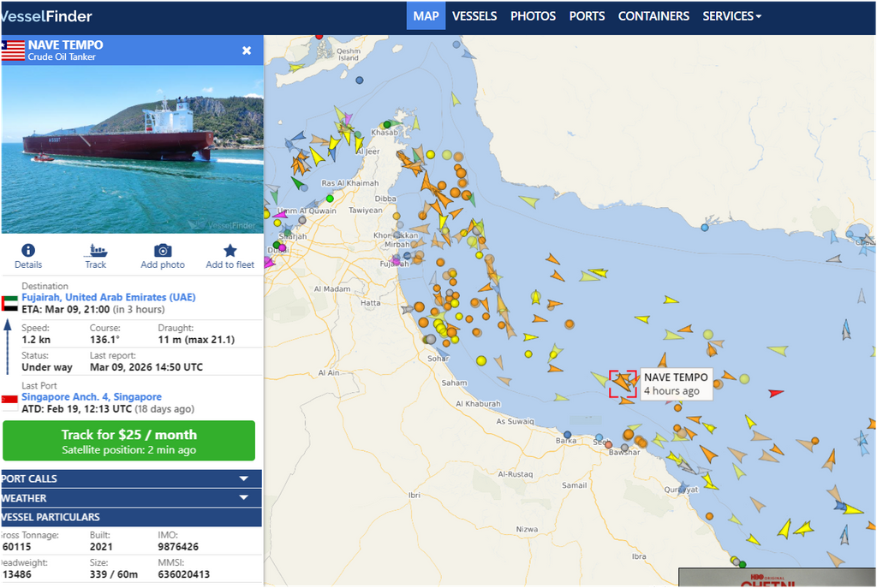Collapse the VESSEL PARTICULARS header
877x588 pixels.
(x=131, y=517)
